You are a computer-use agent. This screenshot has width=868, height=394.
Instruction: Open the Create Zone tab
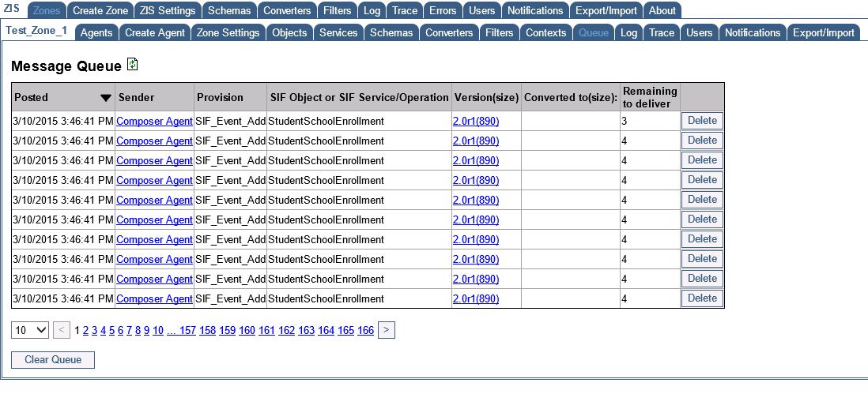click(100, 10)
